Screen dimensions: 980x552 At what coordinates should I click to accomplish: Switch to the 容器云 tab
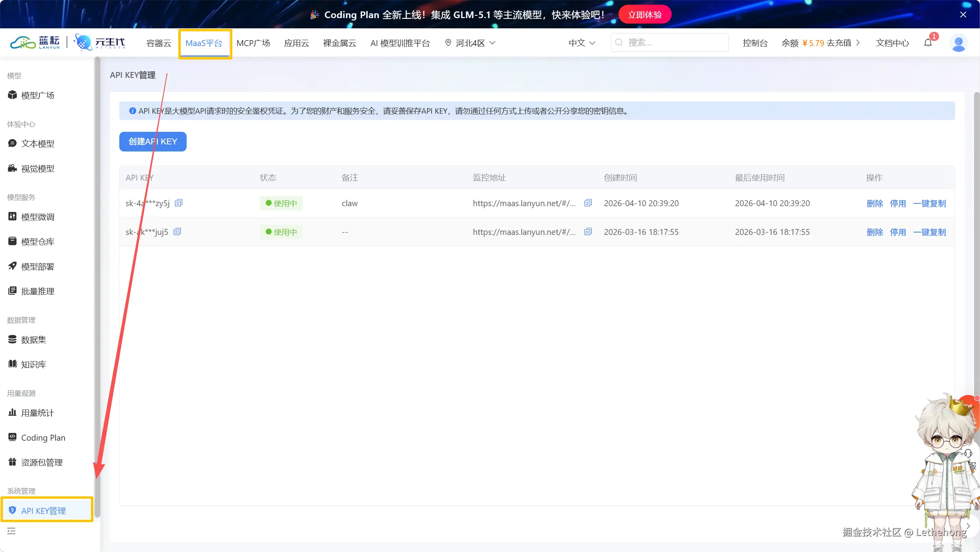(159, 43)
